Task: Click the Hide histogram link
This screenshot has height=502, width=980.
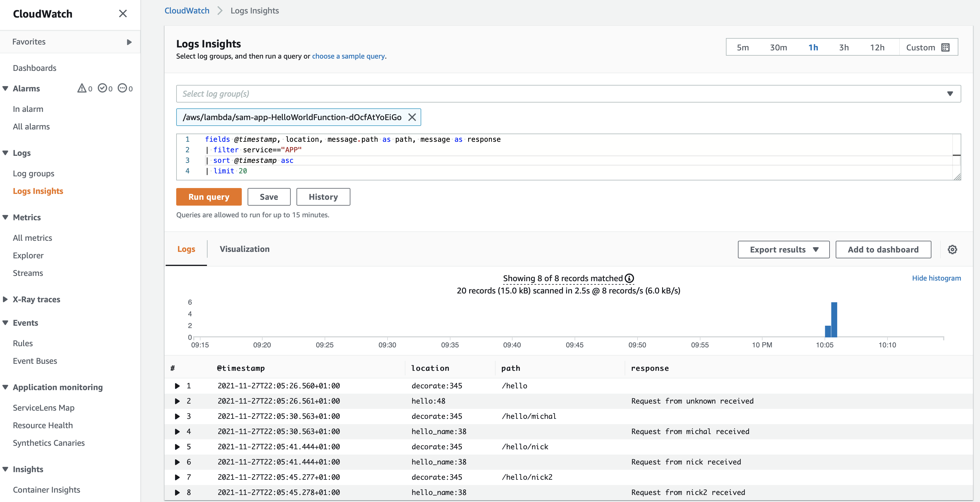Action: (x=937, y=278)
